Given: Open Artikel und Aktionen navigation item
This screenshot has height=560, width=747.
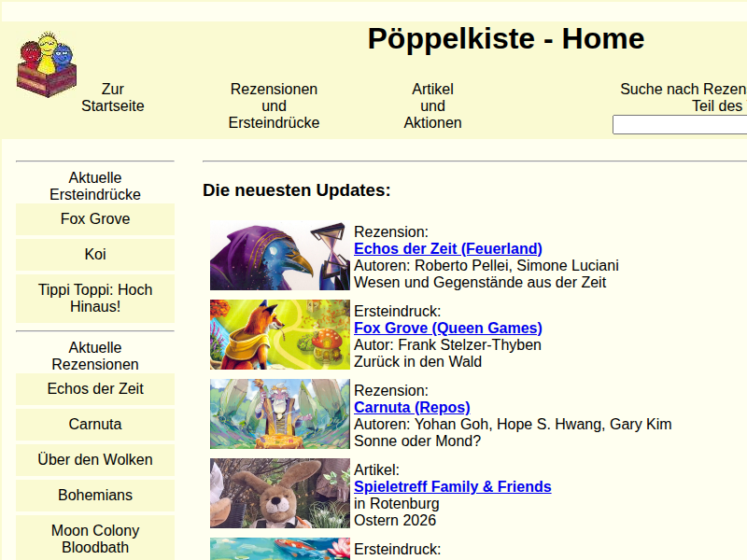Looking at the screenshot, I should coord(432,106).
